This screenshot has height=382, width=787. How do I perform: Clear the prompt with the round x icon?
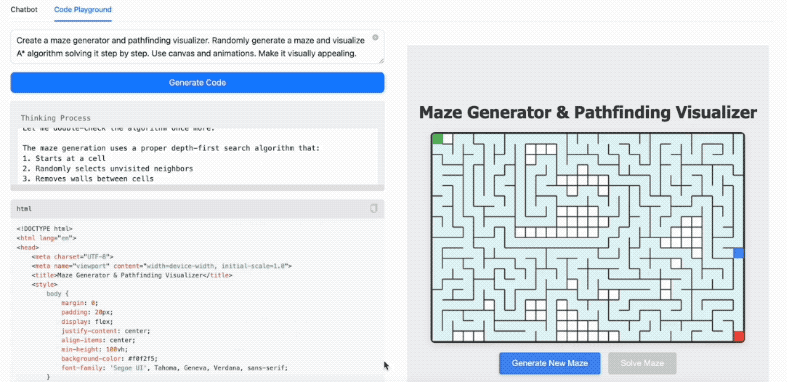click(375, 38)
